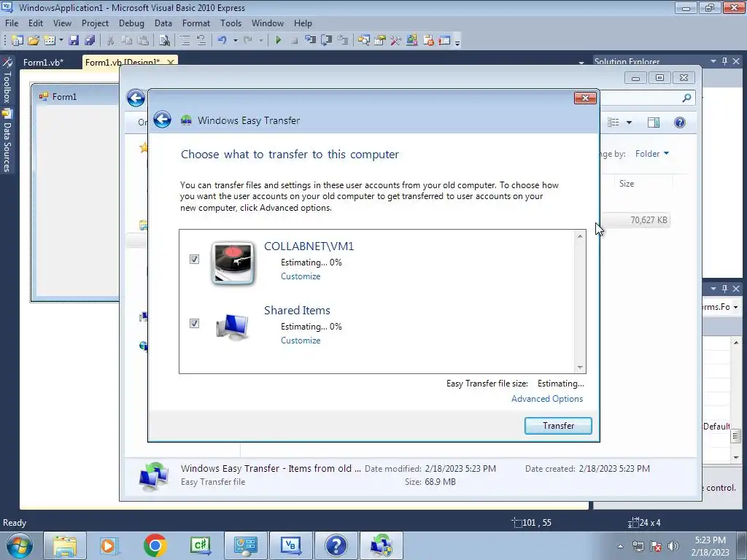Save the current file with the floppy icon

pos(74,41)
